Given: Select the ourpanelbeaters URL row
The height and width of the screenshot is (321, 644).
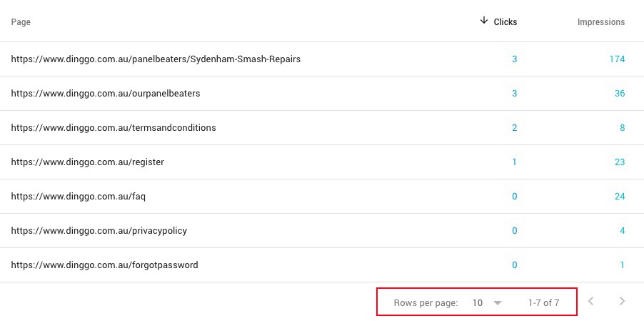Looking at the screenshot, I should 105,94.
